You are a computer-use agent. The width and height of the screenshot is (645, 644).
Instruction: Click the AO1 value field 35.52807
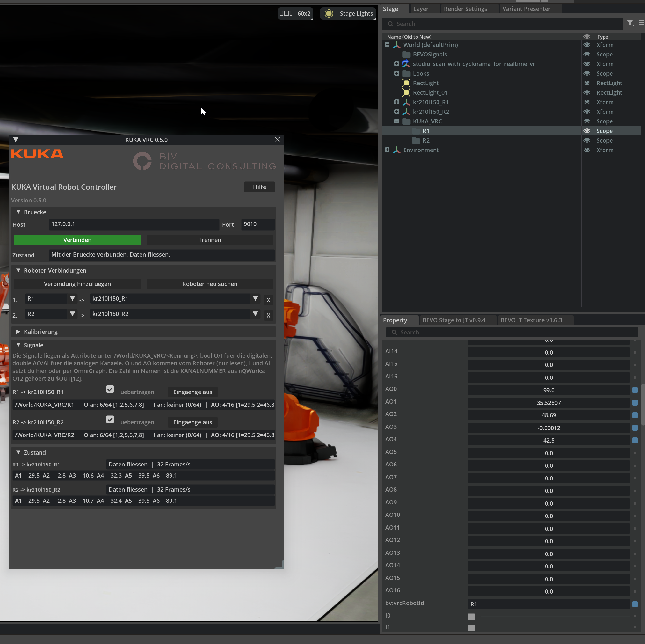tap(548, 403)
